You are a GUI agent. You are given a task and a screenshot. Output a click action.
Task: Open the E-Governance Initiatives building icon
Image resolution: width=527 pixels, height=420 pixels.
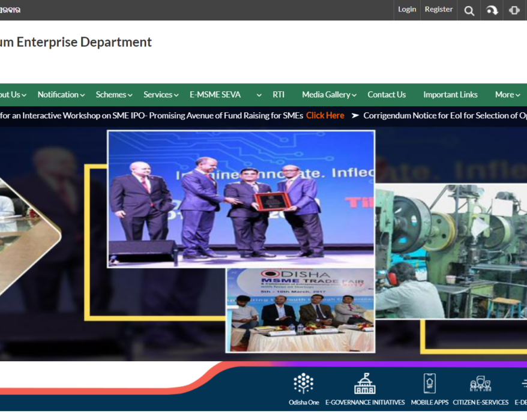click(365, 383)
